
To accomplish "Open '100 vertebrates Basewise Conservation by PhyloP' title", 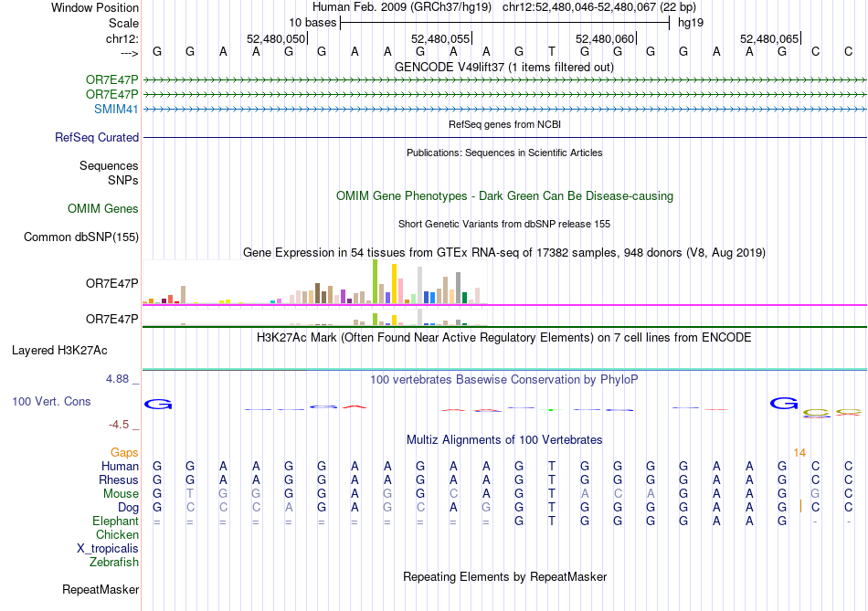I will pyautogui.click(x=504, y=380).
